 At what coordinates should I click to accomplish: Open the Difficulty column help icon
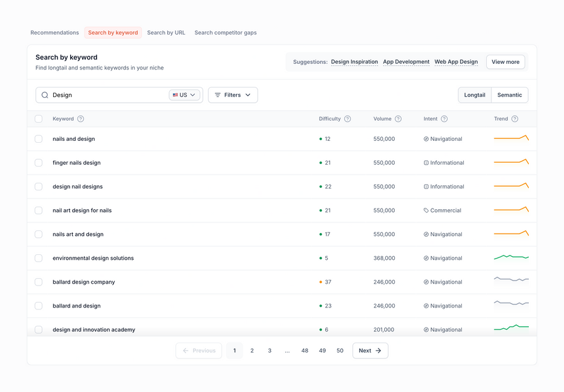(x=348, y=118)
